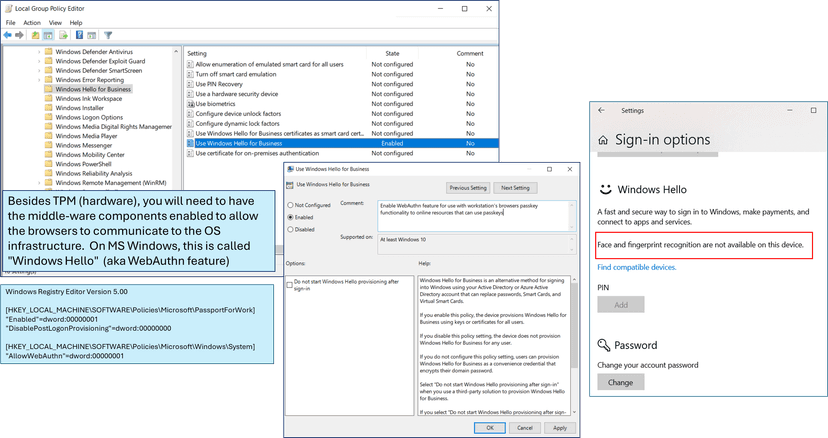Click the Home icon beside Sign-in options
Viewport: 828px width, 438px height.
click(602, 141)
